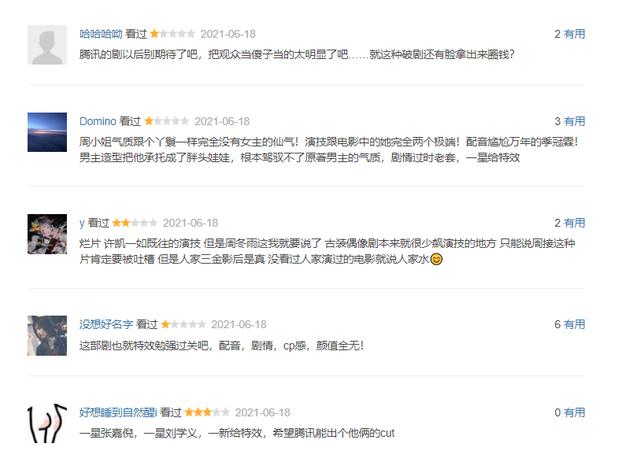The image size is (640, 462).
Task: Mark the review with 6 votes as 有用
Action: 574,324
